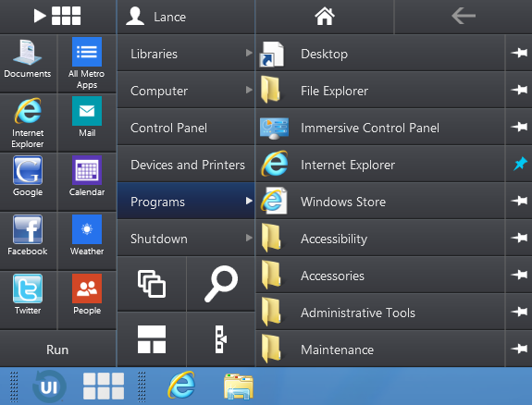The image size is (532, 405).
Task: Click the play and grid icon at top left
Action: (x=57, y=16)
